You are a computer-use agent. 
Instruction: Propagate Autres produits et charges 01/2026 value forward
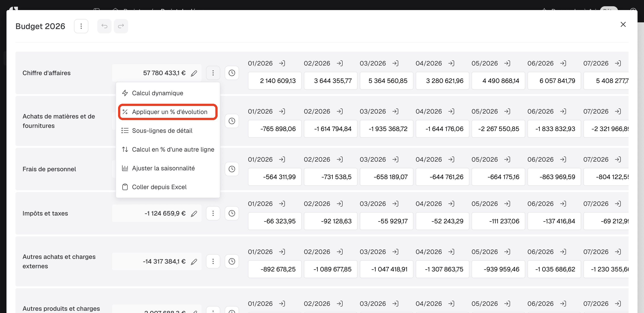click(282, 304)
